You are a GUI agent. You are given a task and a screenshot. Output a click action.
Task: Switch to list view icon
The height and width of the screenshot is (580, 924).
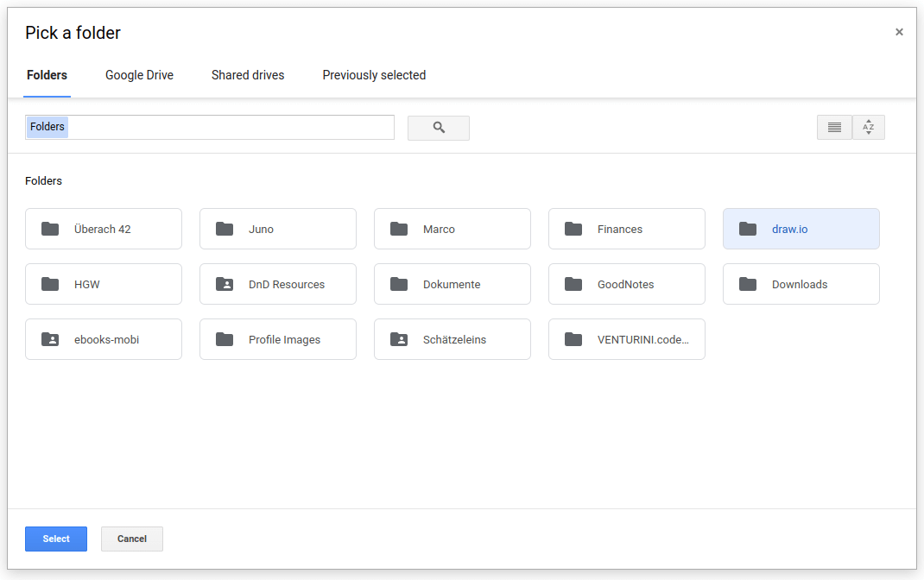pos(834,127)
